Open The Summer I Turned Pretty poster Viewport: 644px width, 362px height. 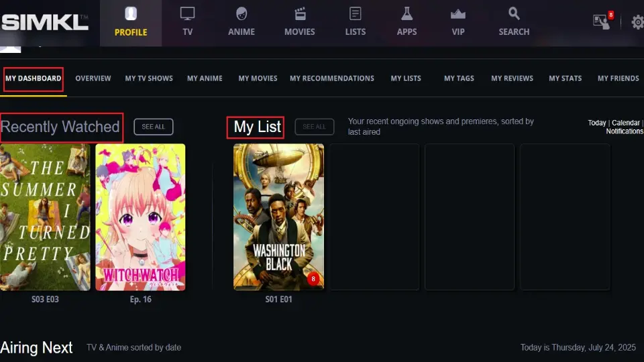click(45, 217)
